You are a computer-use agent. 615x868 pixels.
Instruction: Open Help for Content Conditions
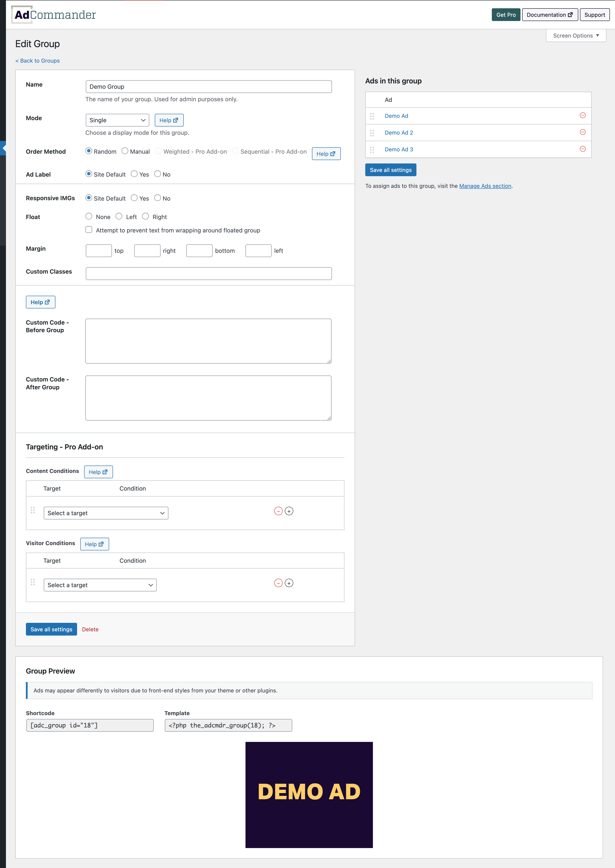tap(99, 472)
